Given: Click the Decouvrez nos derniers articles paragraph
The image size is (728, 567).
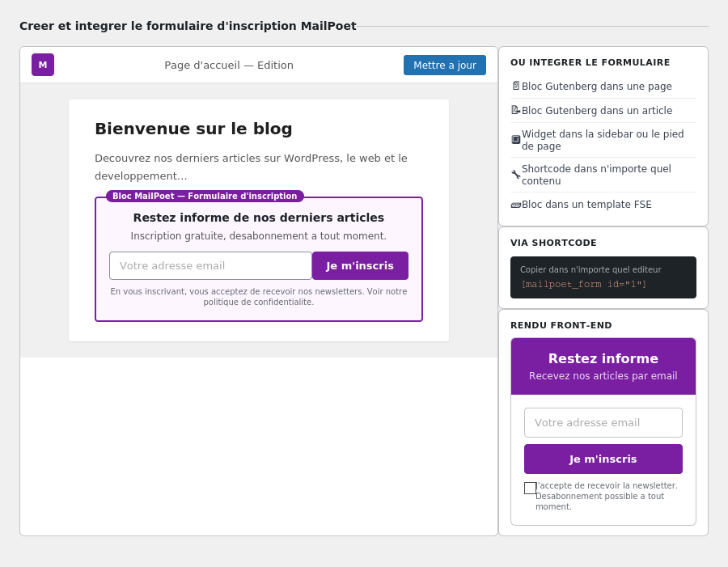Looking at the screenshot, I should [252, 167].
